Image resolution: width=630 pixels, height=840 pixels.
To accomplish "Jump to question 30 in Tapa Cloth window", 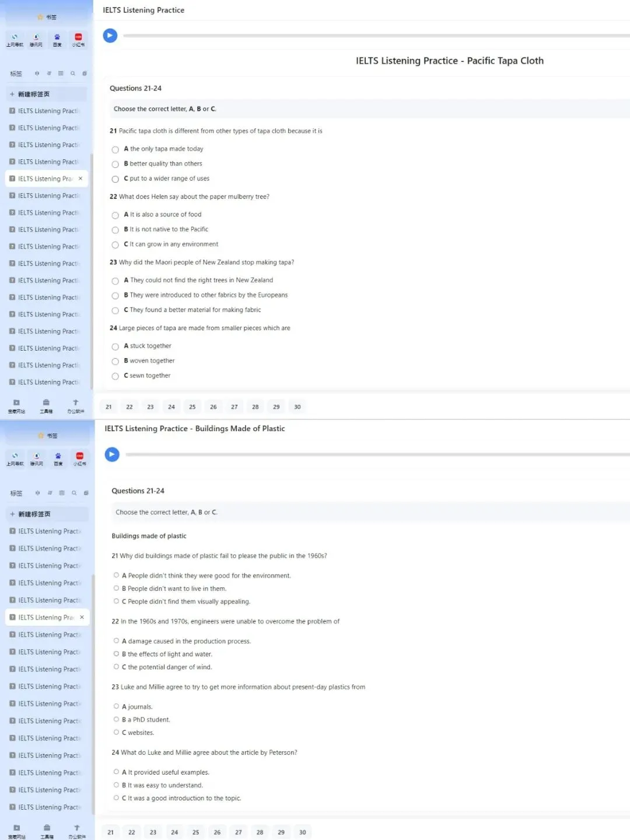I will pyautogui.click(x=297, y=407).
